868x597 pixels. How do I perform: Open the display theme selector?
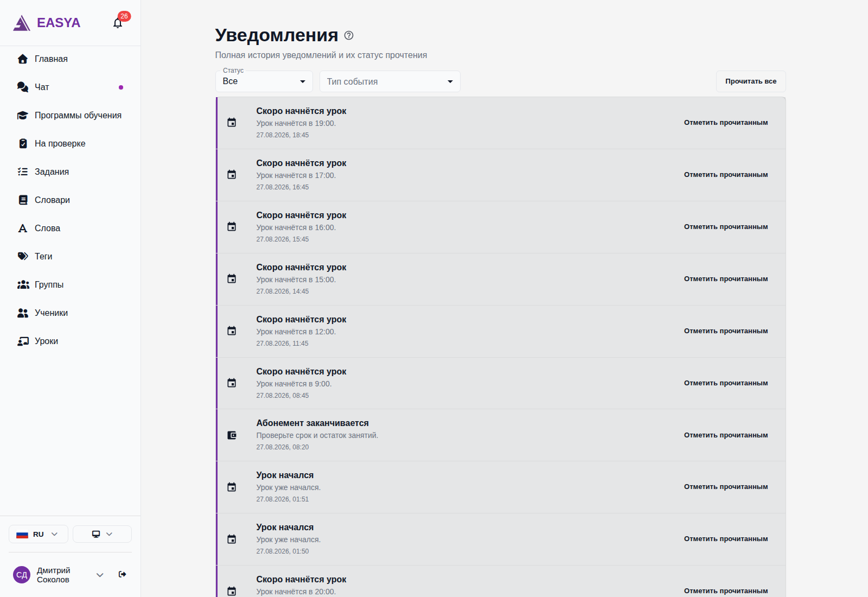coord(102,534)
